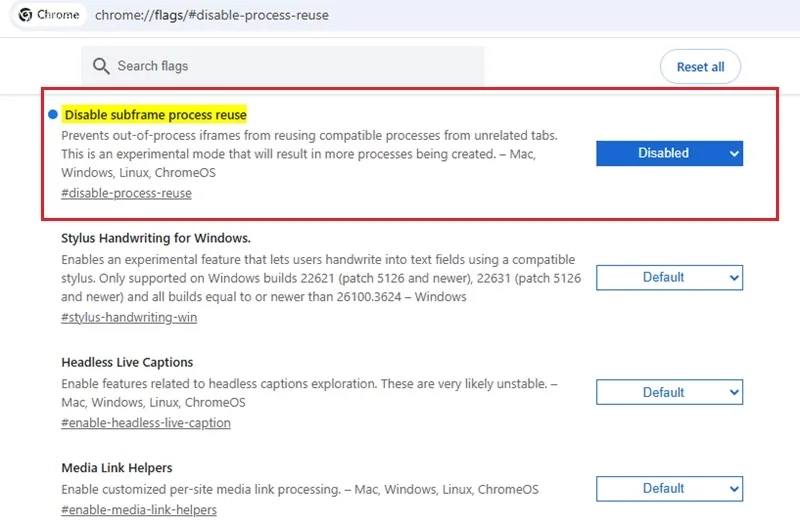Click the Stylus Handwriting for Windows heading
This screenshot has width=800, height=526.
tap(156, 238)
